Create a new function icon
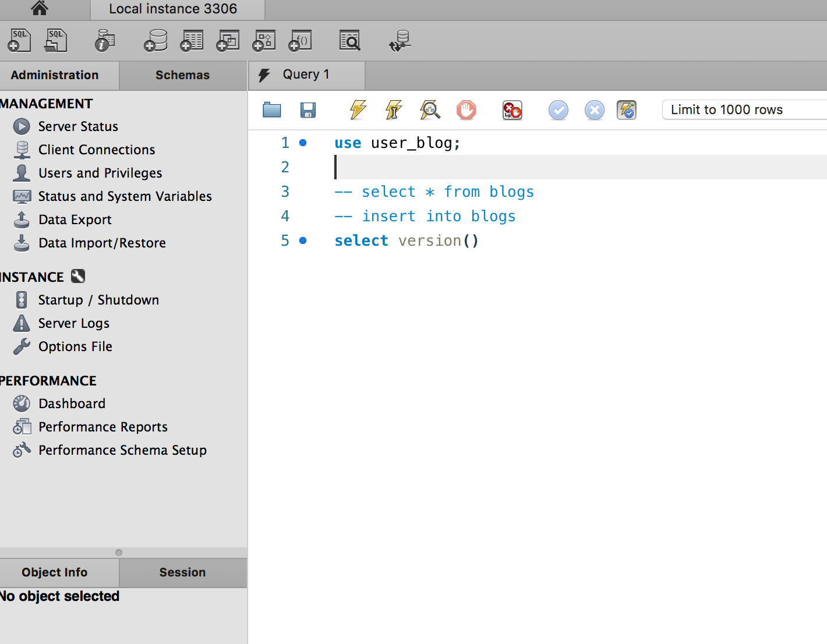The width and height of the screenshot is (827, 644). click(301, 41)
